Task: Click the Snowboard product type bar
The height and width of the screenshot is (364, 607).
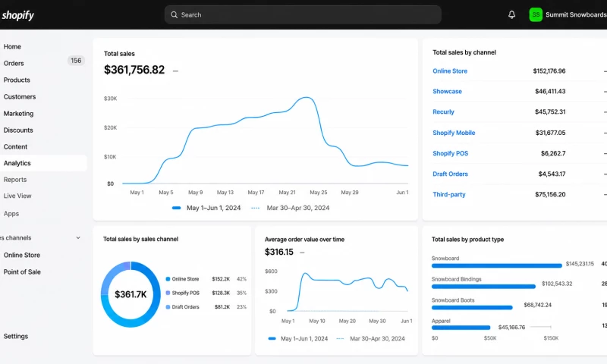Action: point(497,265)
